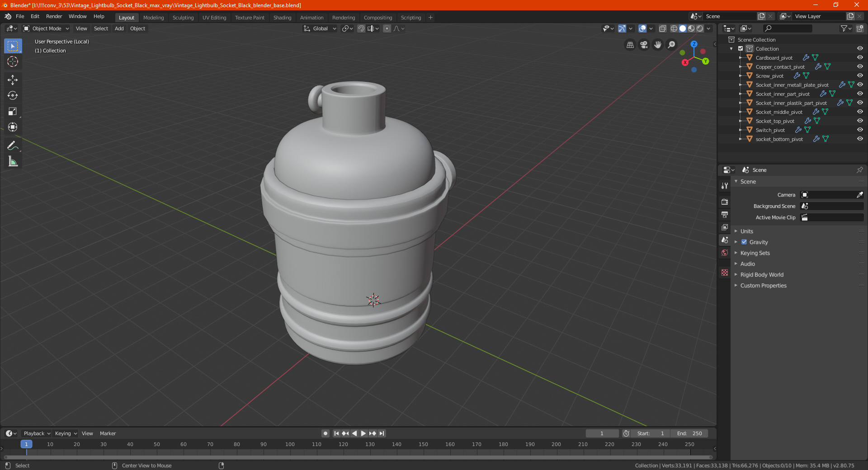Toggle viewport gizmos
The width and height of the screenshot is (868, 470).
tap(622, 28)
